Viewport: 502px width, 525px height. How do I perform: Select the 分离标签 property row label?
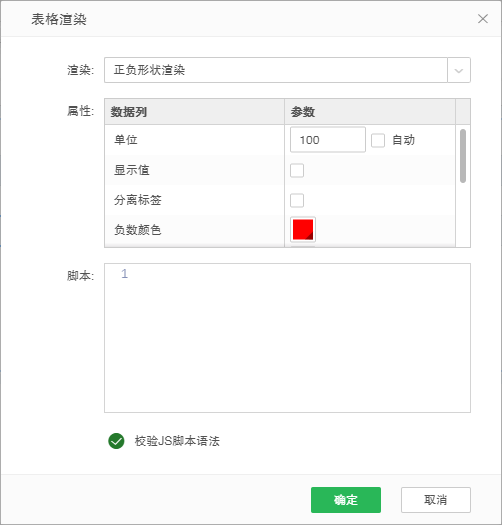coord(138,200)
